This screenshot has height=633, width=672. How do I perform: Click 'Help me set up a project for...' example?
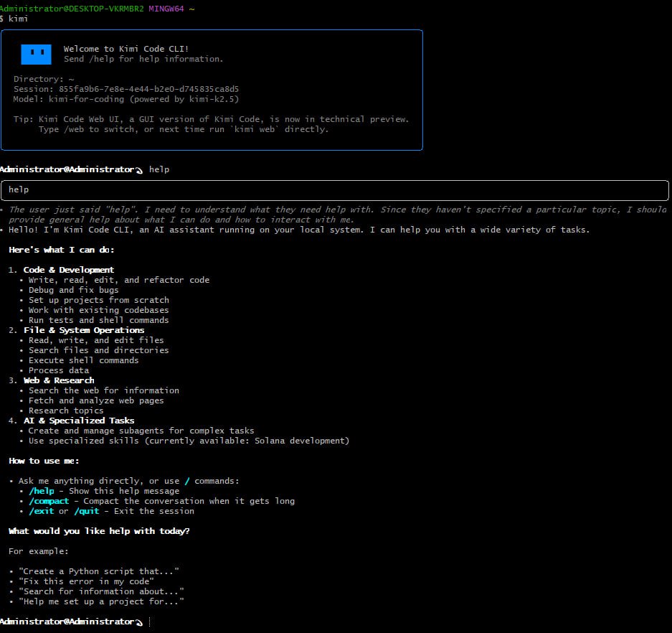[x=102, y=601]
